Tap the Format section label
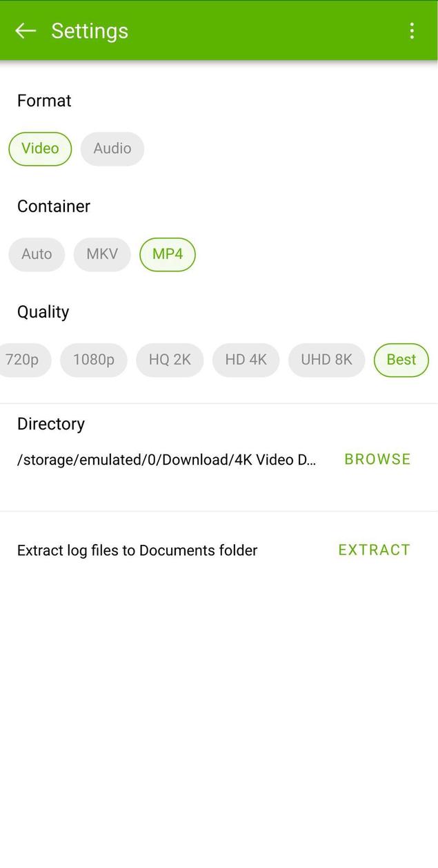The width and height of the screenshot is (438, 868). [x=43, y=100]
